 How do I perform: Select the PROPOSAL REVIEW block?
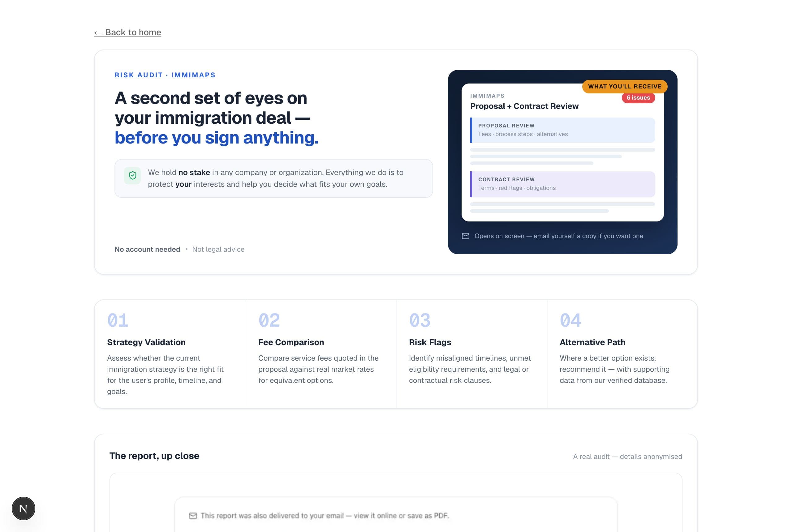(563, 130)
